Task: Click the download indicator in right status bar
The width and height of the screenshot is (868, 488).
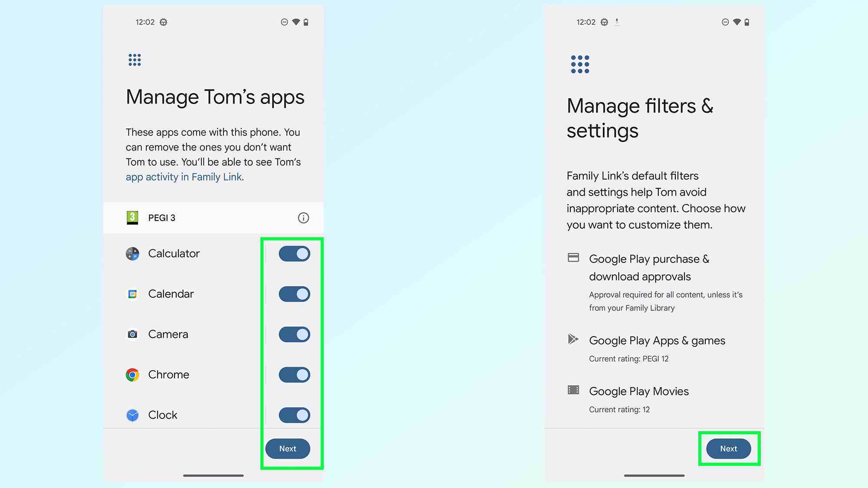Action: pyautogui.click(x=617, y=22)
